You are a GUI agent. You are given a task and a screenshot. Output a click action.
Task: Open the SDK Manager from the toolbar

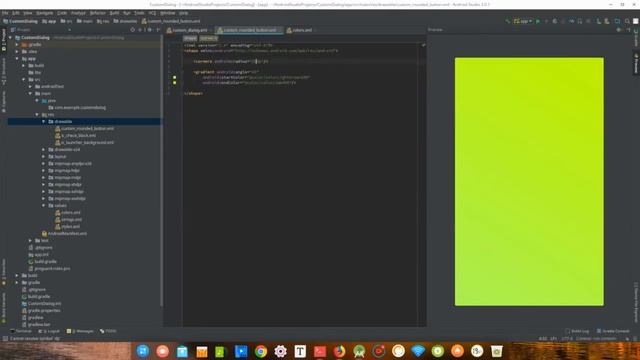tap(607, 21)
